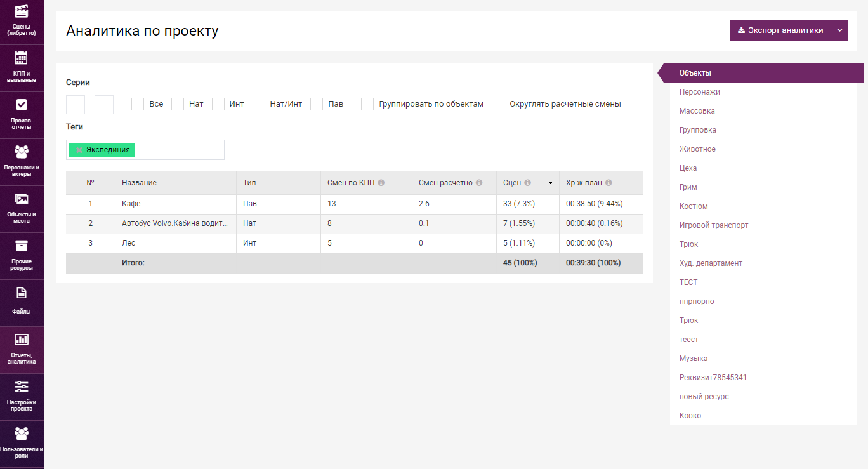Toggle the Нат checkbox

[178, 104]
